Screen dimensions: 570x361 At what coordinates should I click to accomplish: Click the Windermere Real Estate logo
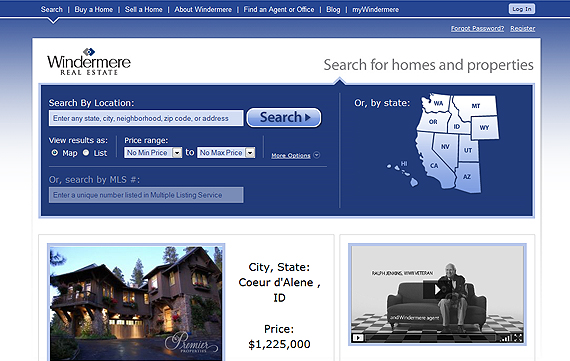click(89, 61)
